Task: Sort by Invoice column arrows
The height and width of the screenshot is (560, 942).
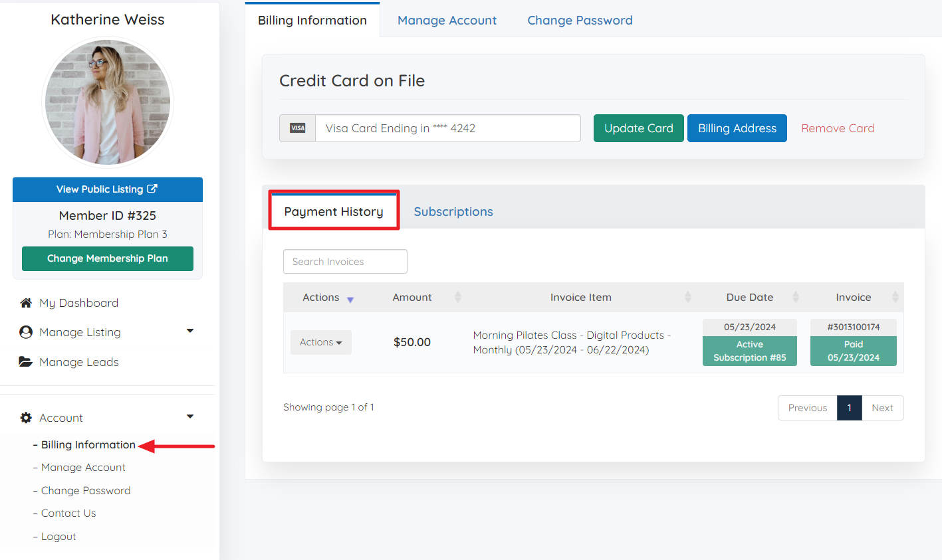Action: click(x=895, y=297)
